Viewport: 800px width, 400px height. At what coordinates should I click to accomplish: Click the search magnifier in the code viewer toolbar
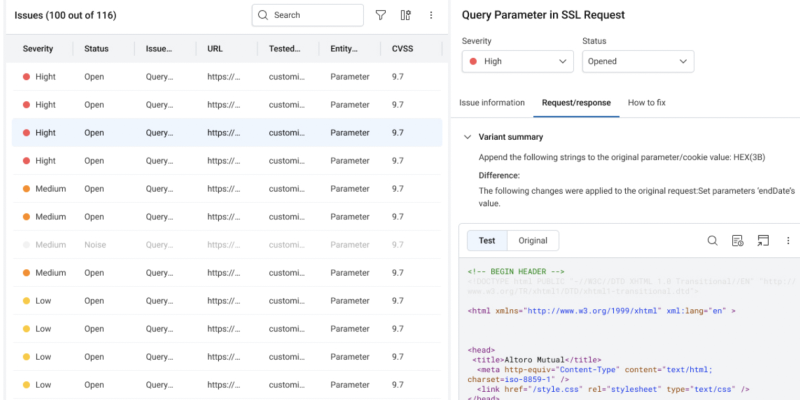point(713,240)
